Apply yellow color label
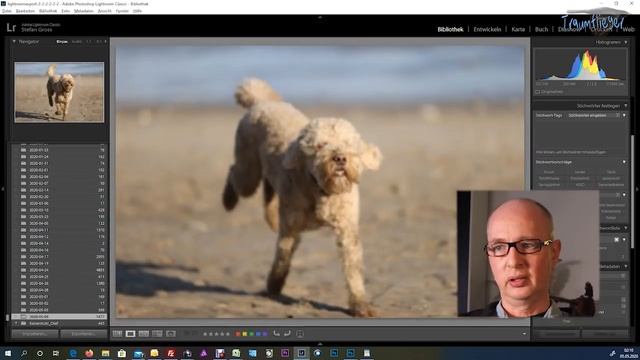The width and height of the screenshot is (640, 360). coord(244,334)
